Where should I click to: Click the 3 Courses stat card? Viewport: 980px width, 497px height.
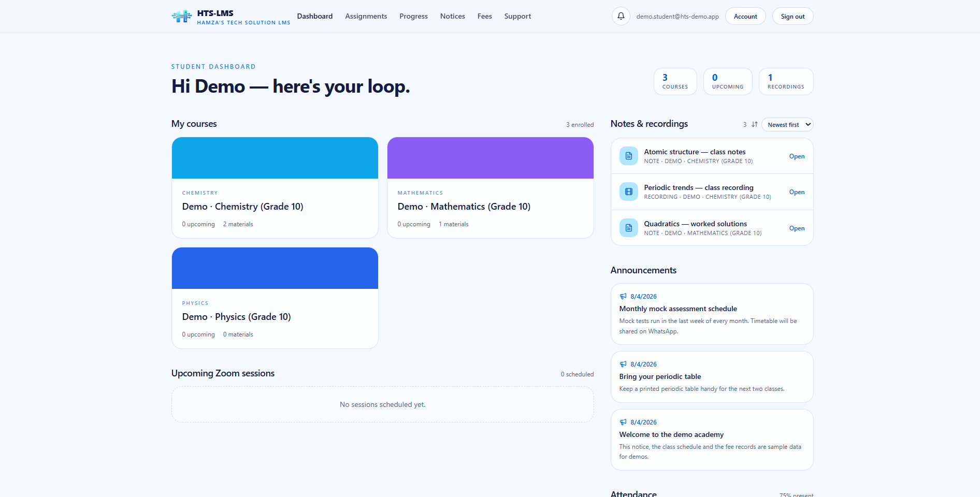[x=675, y=81]
